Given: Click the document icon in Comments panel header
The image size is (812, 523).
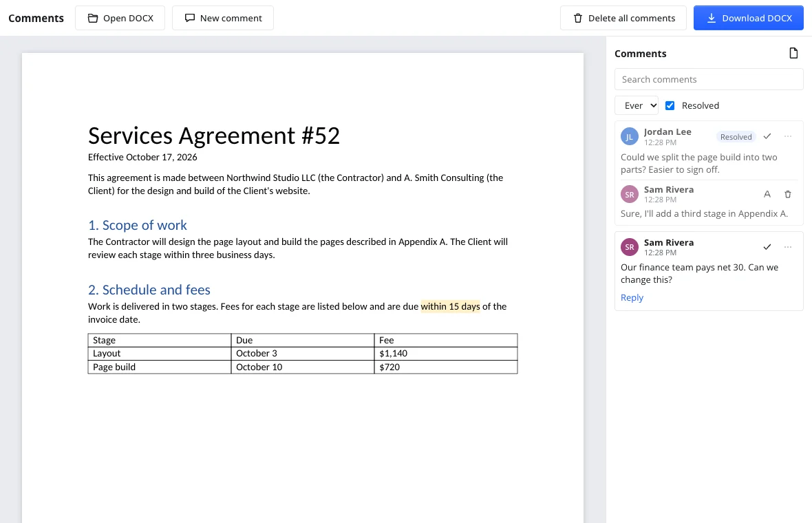Looking at the screenshot, I should point(793,54).
